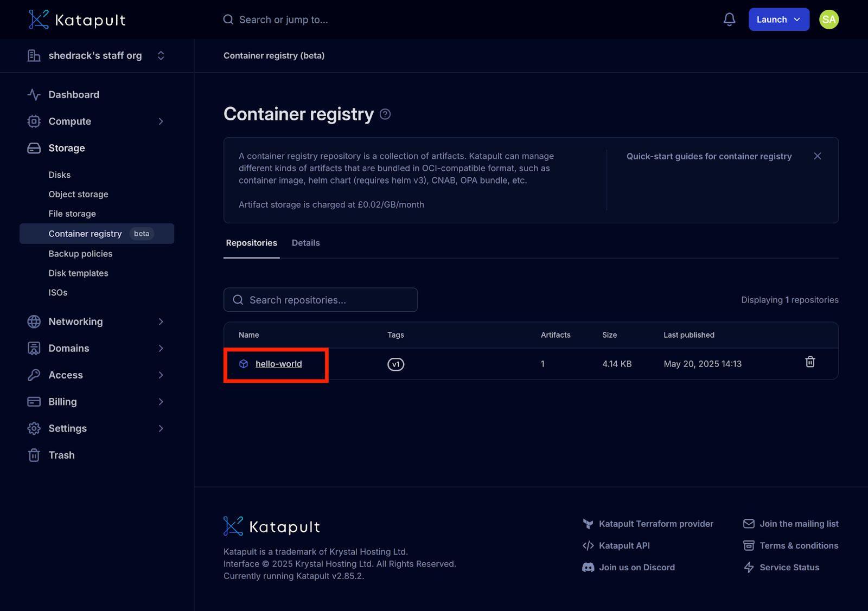Screen dimensions: 868x611
Task: Select Container registry beta menu item
Action: pyautogui.click(x=97, y=234)
